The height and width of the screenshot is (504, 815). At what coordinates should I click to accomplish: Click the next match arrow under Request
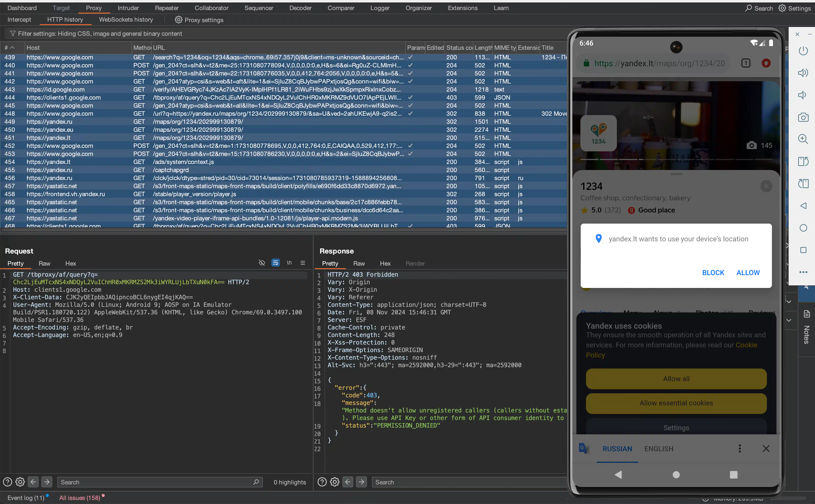coord(47,482)
